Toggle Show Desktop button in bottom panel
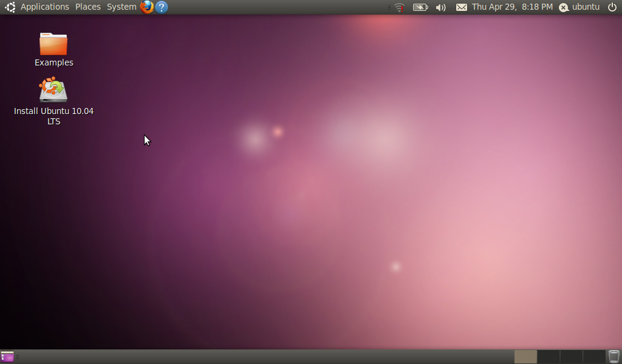The width and height of the screenshot is (622, 364). [x=7, y=357]
